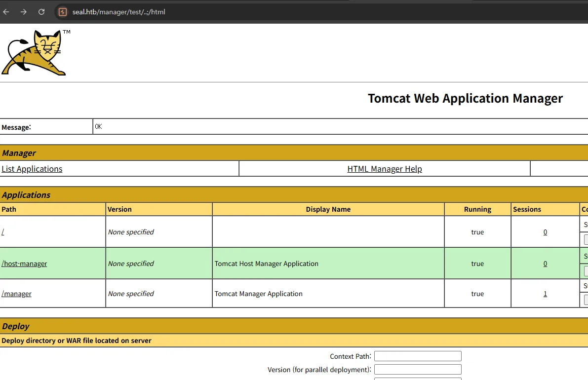Open the HTML Manager Help link
This screenshot has width=588, height=380.
pos(385,169)
